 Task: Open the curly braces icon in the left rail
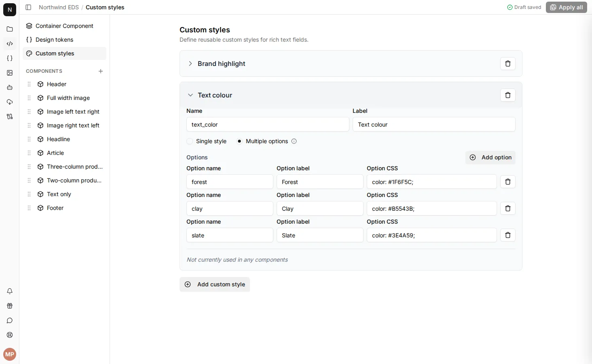pyautogui.click(x=10, y=58)
